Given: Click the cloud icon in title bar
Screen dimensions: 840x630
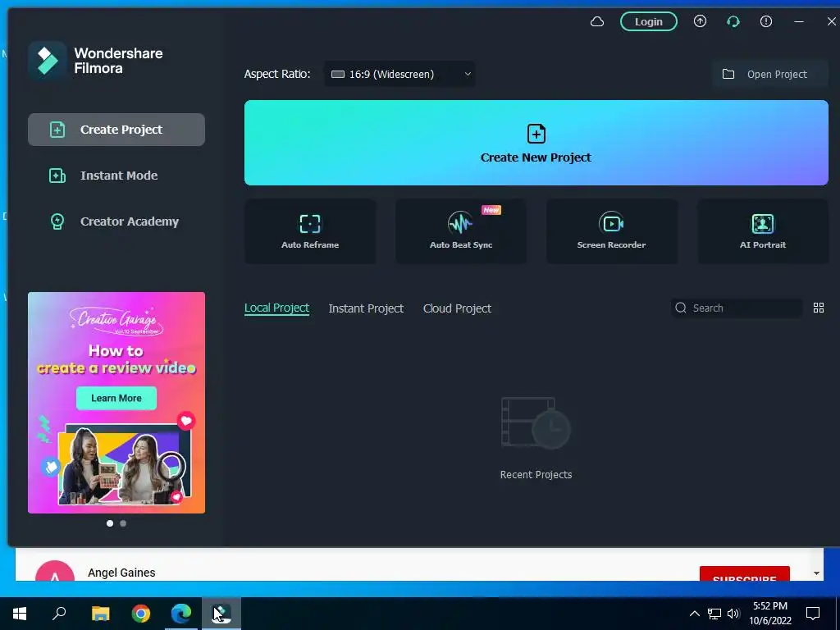Looking at the screenshot, I should pyautogui.click(x=597, y=21).
